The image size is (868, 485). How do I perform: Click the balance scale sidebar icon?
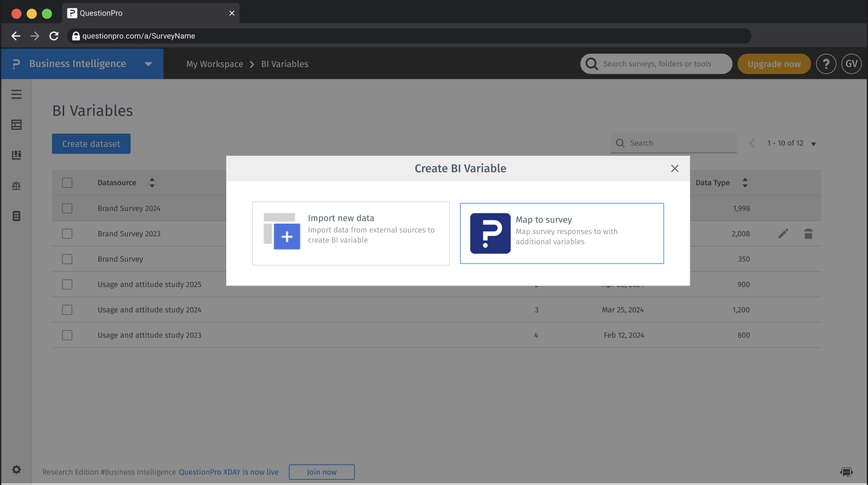point(17,186)
